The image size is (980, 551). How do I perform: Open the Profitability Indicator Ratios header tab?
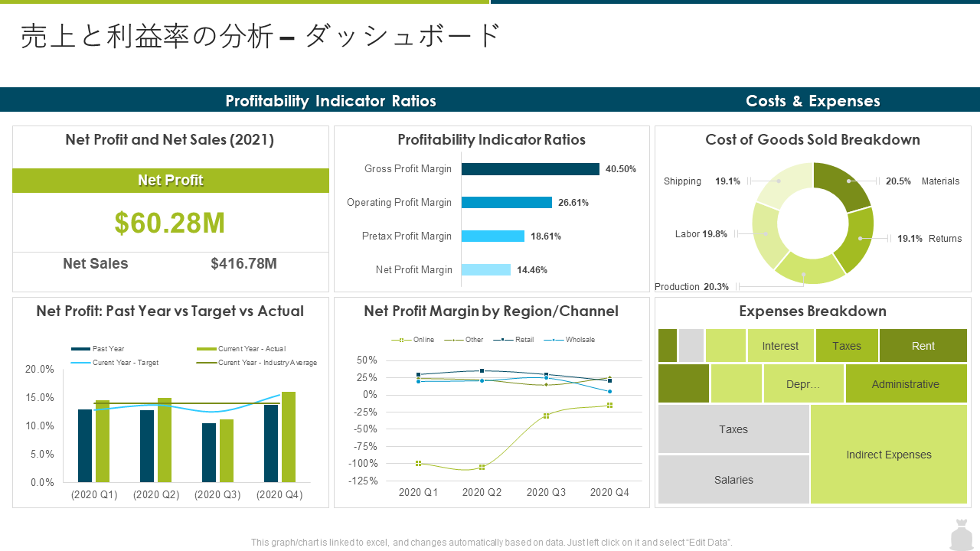331,100
